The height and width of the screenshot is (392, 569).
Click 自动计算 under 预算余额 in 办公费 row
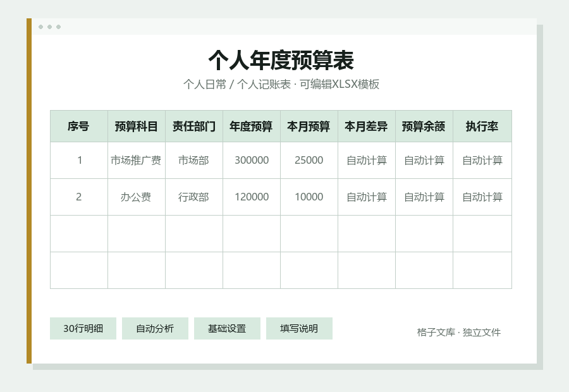[x=424, y=197]
